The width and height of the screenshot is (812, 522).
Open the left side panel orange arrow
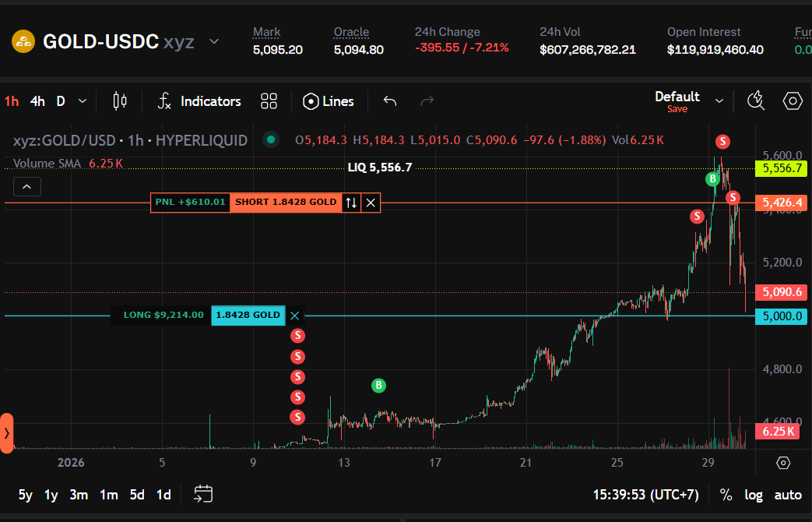[x=7, y=433]
